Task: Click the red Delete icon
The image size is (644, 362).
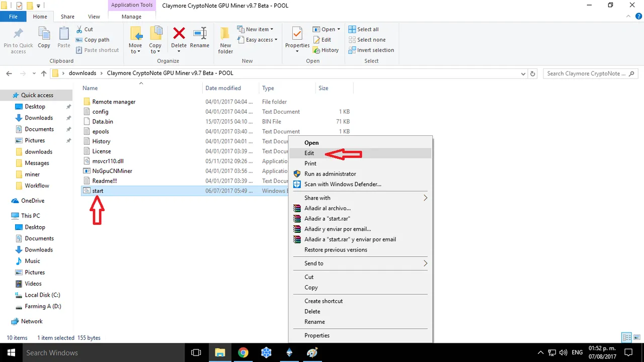Action: pos(179,34)
